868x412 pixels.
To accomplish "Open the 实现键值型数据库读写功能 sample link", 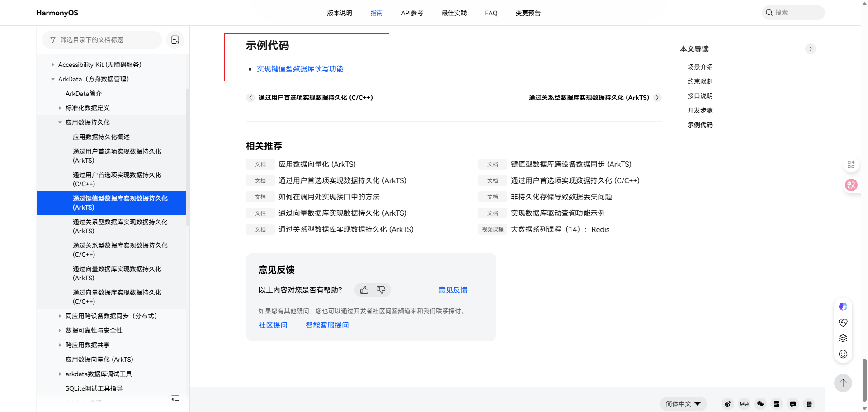I will [300, 69].
